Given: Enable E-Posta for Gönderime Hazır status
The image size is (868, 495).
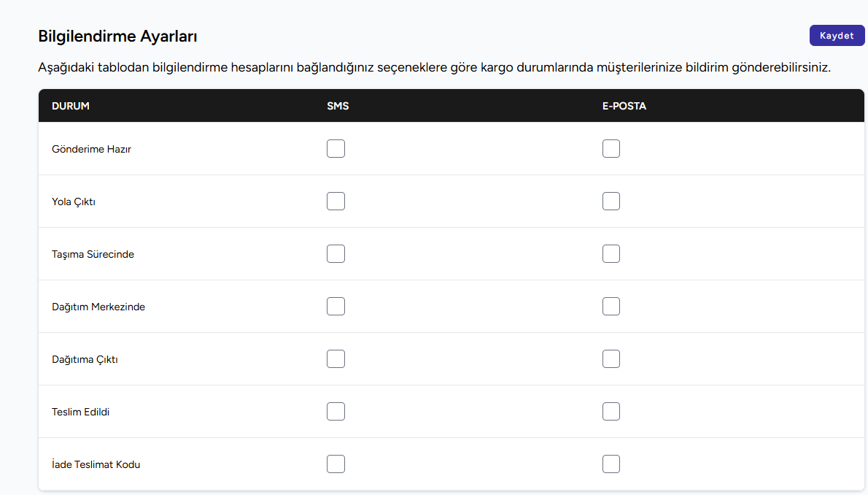Looking at the screenshot, I should (611, 149).
